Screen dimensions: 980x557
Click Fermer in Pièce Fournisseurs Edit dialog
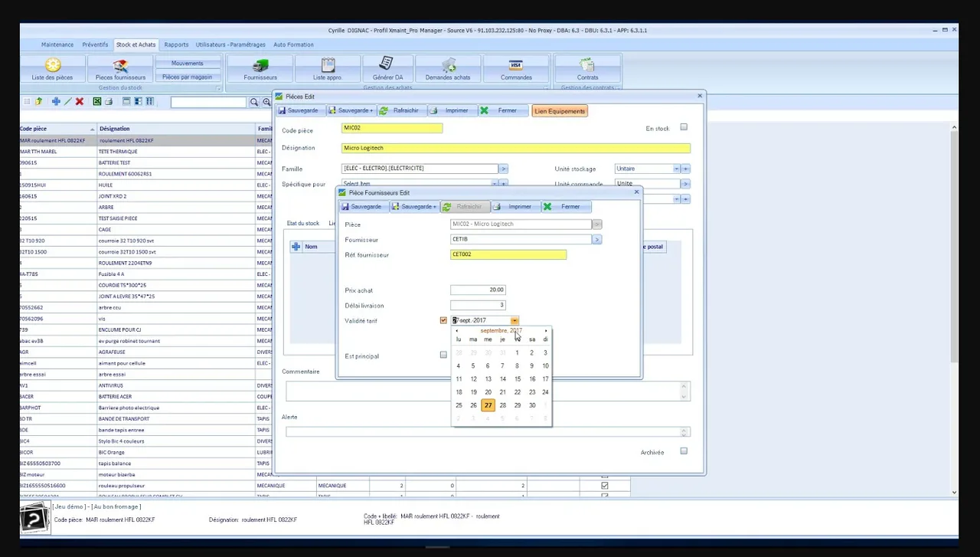566,207
